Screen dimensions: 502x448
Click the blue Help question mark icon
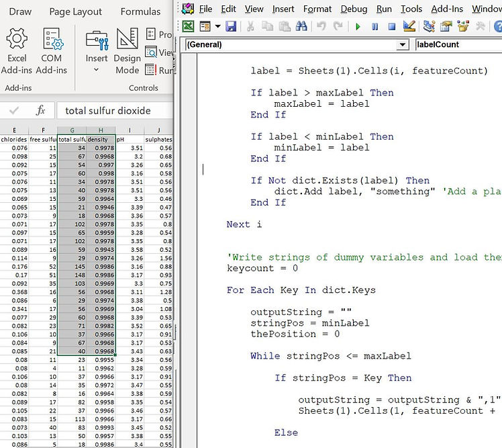[498, 26]
